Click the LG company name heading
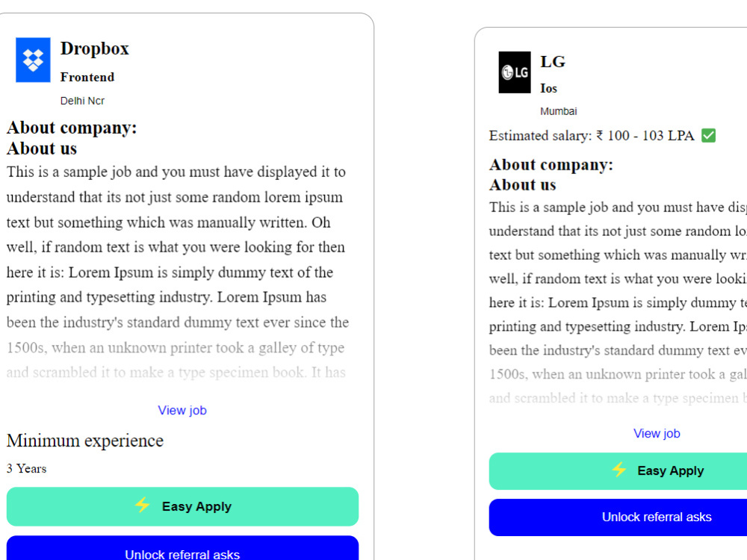 click(x=553, y=62)
